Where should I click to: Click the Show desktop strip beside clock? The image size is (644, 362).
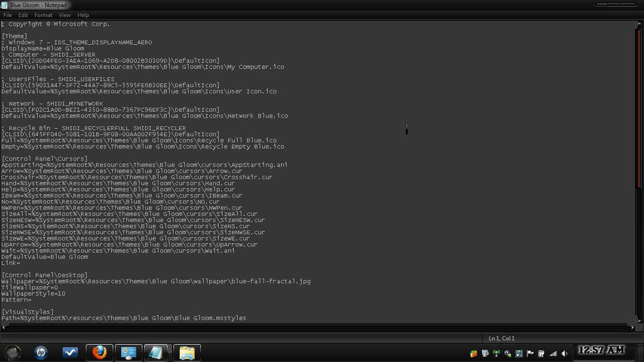click(641, 353)
